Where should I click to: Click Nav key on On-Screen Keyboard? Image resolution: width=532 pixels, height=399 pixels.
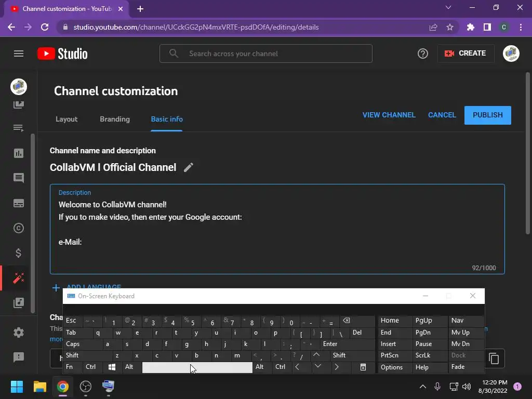click(x=466, y=321)
